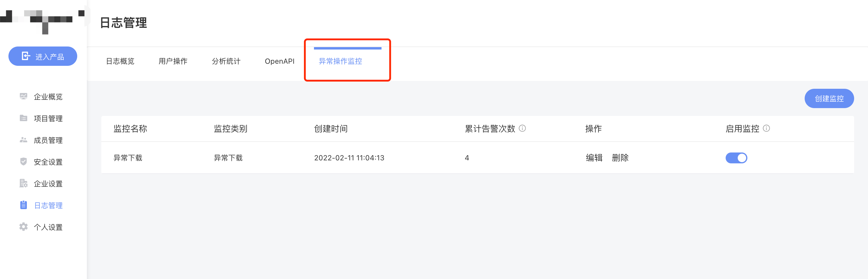Screen dimensions: 868x279
Task: Click 删除 link for 异常下载 row
Action: [620, 158]
